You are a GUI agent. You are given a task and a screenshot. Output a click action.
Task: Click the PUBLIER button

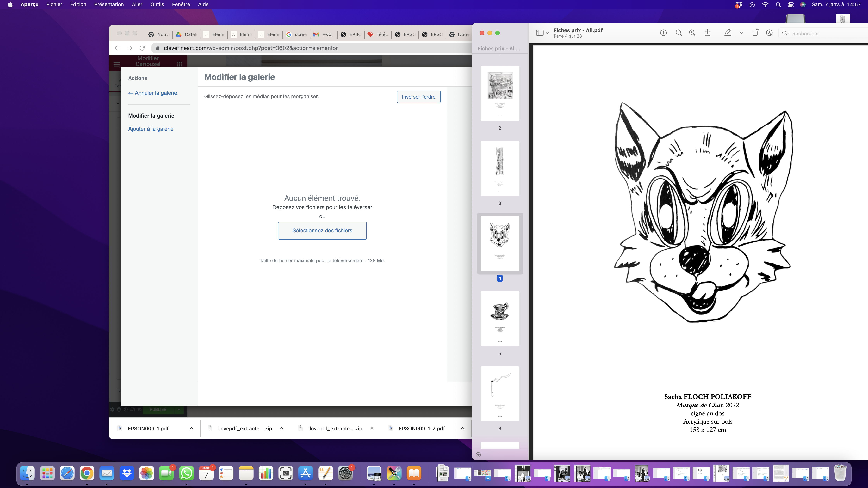click(158, 410)
